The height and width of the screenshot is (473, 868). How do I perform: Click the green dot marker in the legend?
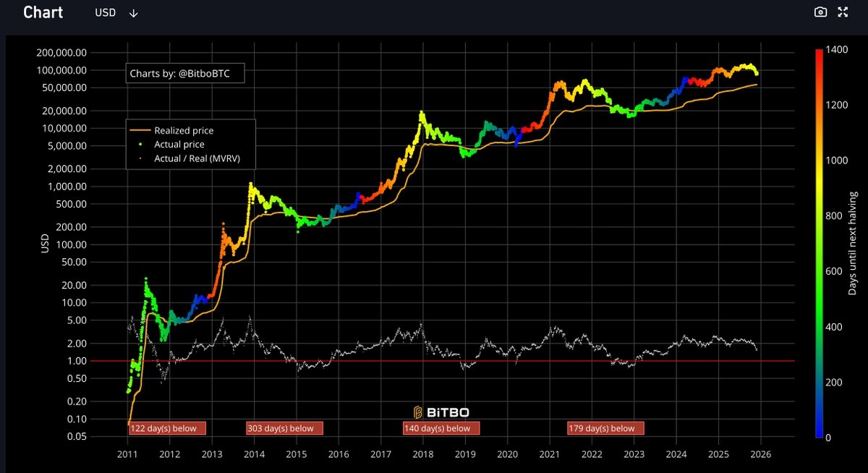140,145
